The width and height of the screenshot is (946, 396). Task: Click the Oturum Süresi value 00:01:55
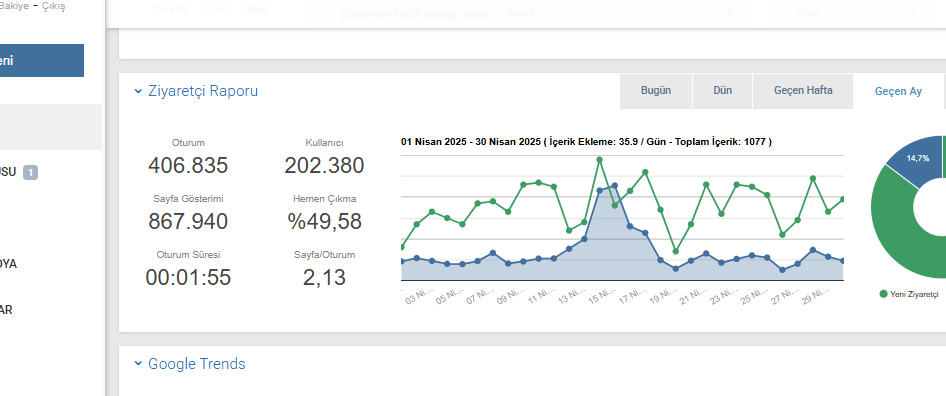coord(188,278)
